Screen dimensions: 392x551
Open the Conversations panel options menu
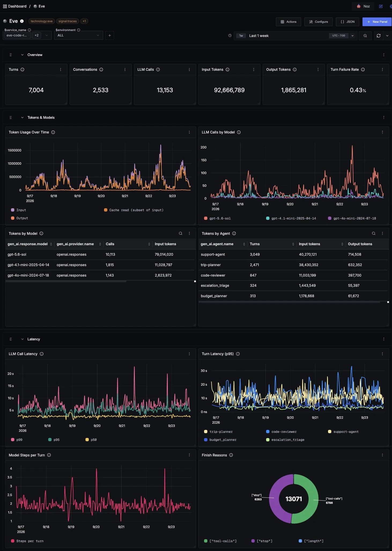point(125,69)
